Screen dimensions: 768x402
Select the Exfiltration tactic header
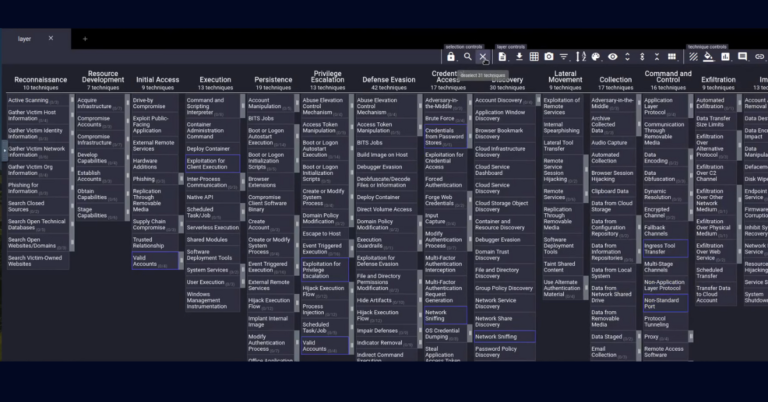coord(719,80)
